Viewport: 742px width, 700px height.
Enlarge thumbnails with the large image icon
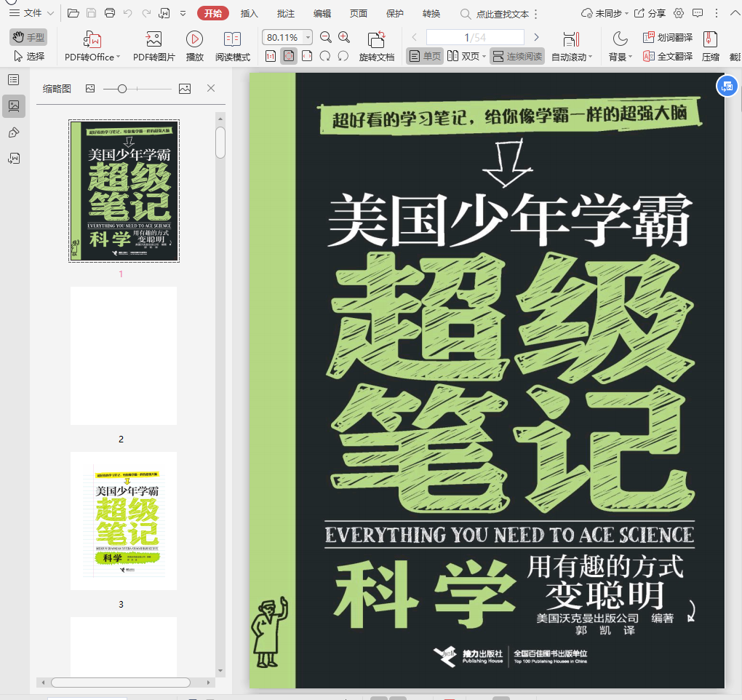185,89
